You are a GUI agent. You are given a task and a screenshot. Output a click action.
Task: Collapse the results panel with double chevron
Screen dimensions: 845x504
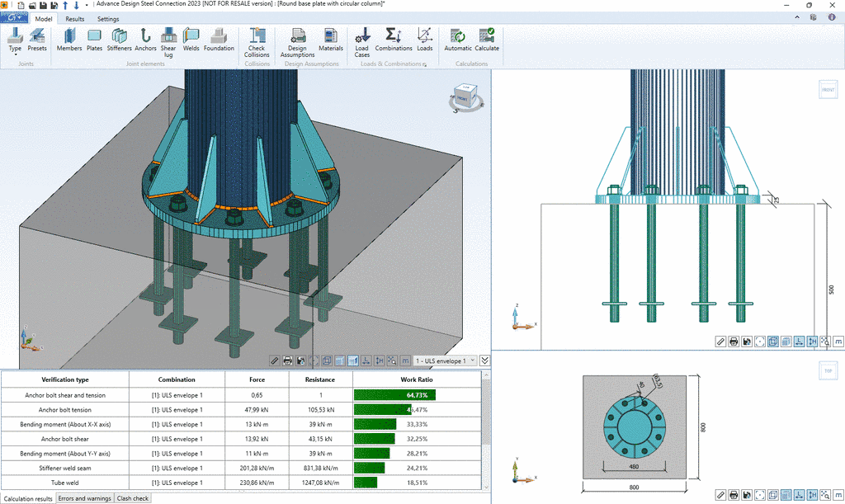[485, 360]
